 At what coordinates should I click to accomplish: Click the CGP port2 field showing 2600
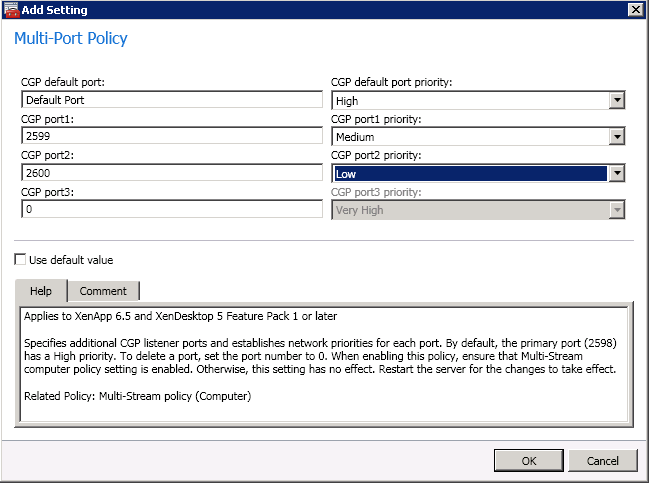171,174
